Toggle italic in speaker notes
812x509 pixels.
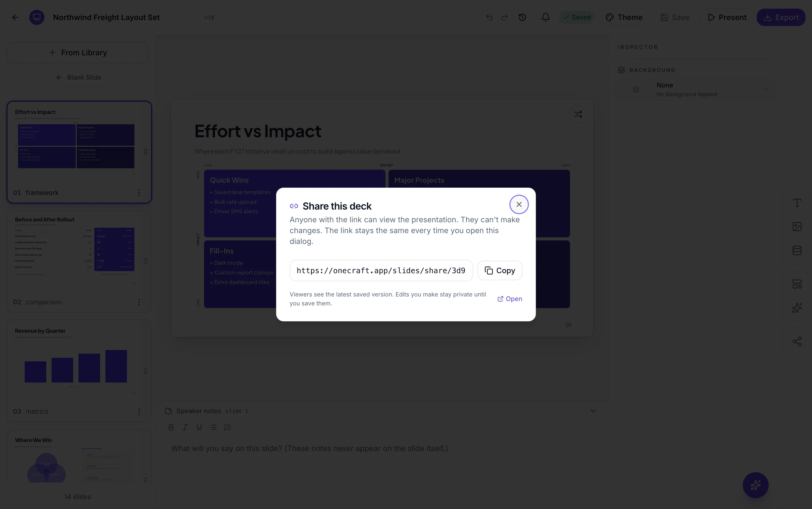(185, 427)
